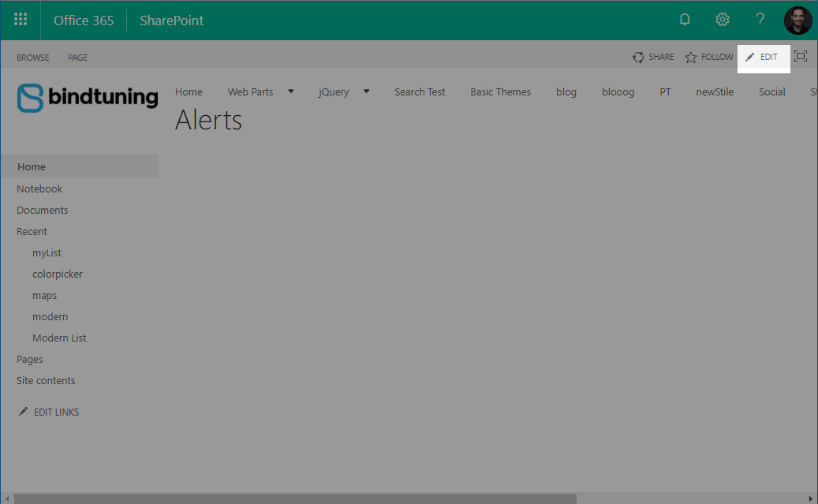Open the user profile picture menu

click(797, 21)
